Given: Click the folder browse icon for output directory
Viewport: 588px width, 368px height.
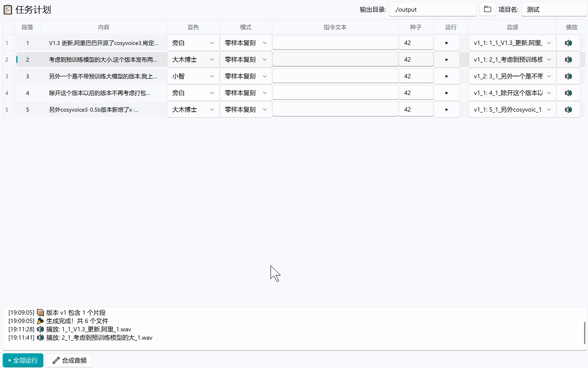Looking at the screenshot, I should [487, 9].
